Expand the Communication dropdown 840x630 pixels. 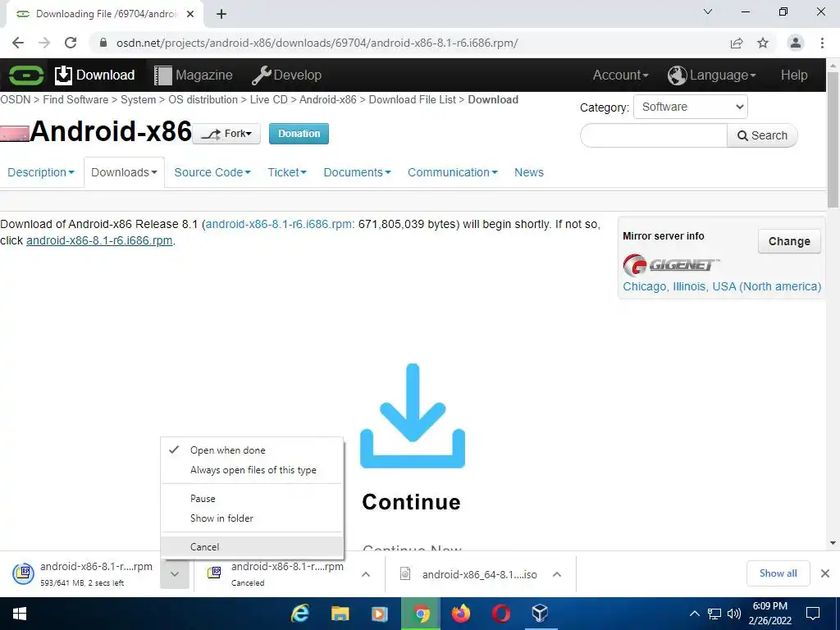452,172
